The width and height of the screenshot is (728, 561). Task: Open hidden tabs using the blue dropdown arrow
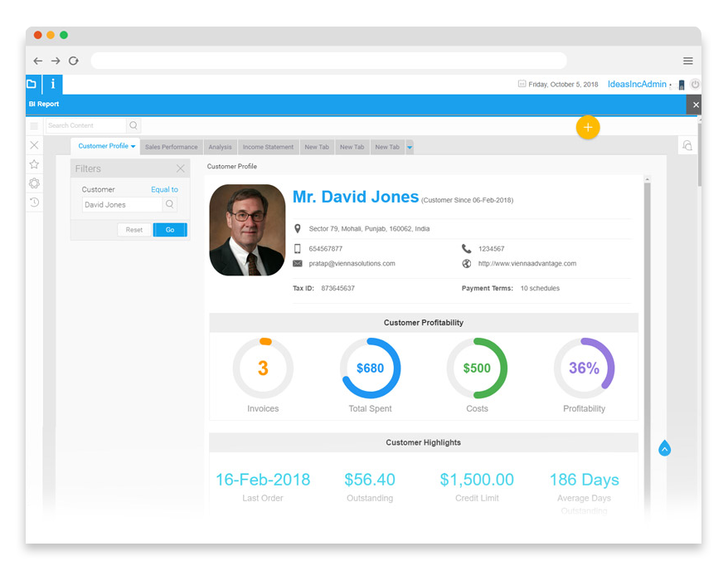coord(408,146)
